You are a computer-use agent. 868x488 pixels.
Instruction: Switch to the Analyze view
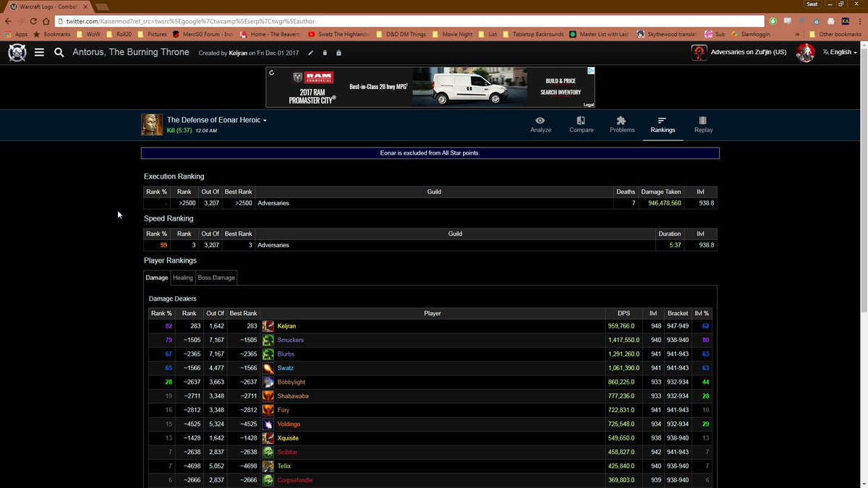(x=540, y=125)
